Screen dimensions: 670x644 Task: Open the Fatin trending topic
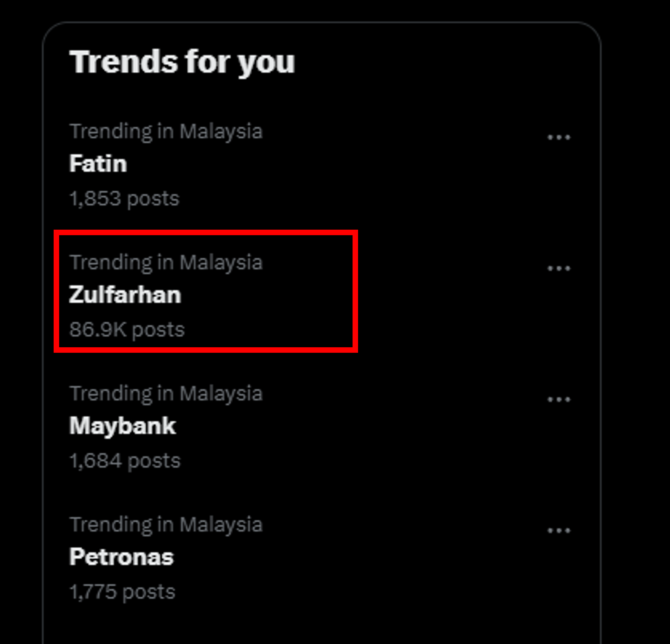[98, 164]
